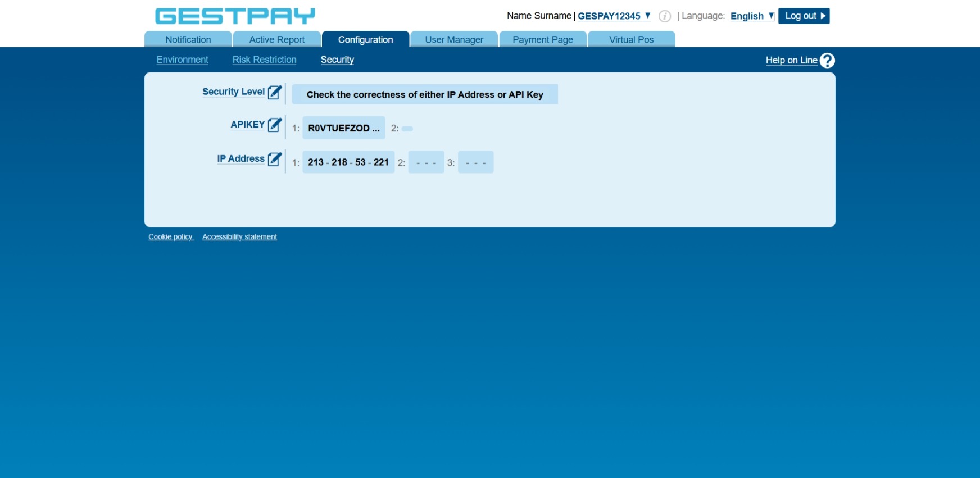
Task: Open the Environment submenu
Action: pos(182,60)
